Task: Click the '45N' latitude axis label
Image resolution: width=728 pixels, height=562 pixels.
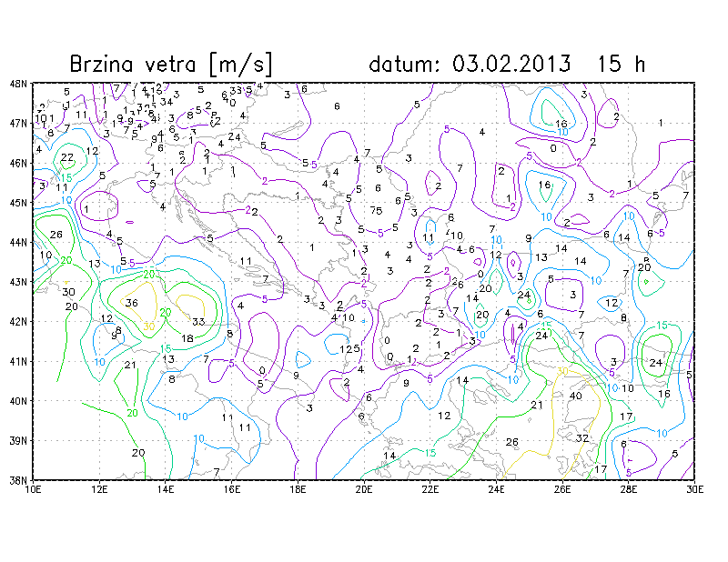Action: pos(18,203)
